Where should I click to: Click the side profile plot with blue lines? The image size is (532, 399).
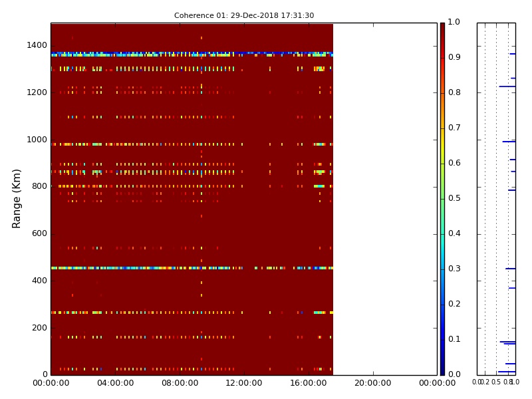[496, 199]
